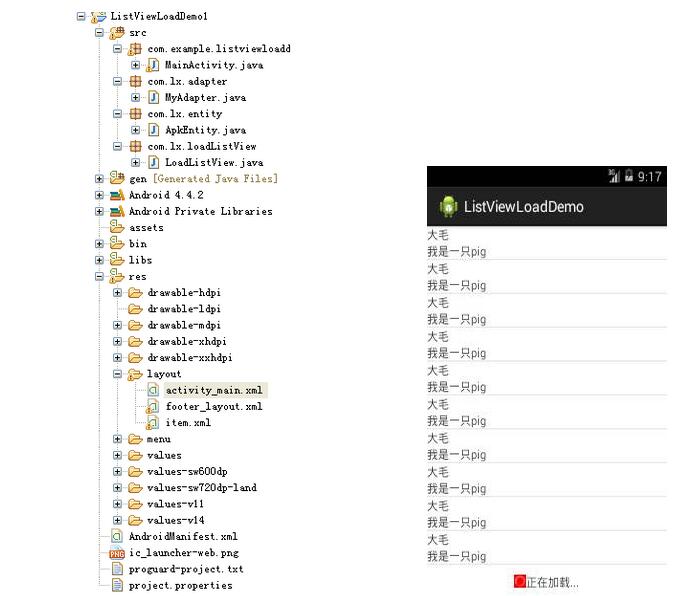The width and height of the screenshot is (683, 596).
Task: Collapse the ListViewLoadDemo1 project node
Action: (81, 17)
